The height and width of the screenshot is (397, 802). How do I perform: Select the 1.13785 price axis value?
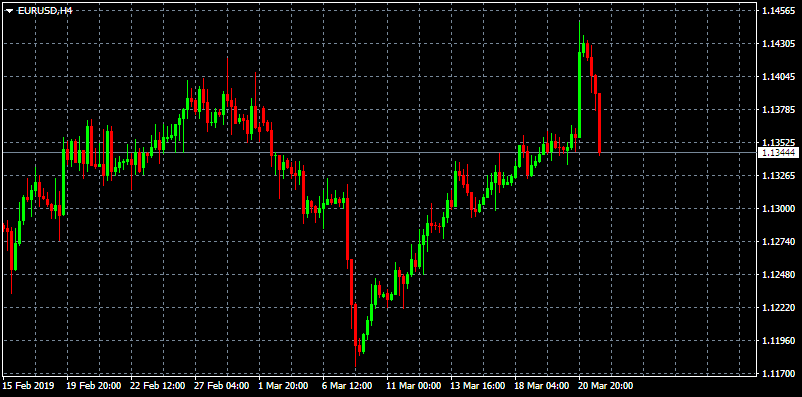(x=778, y=109)
